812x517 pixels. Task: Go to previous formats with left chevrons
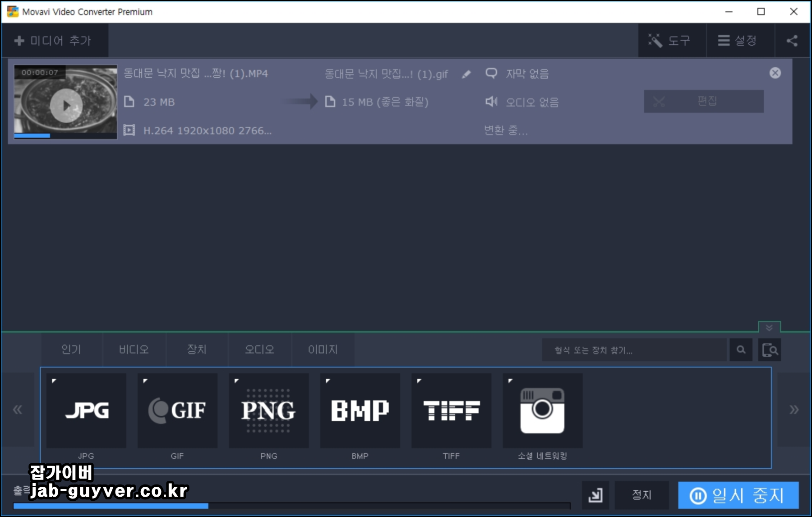(x=18, y=410)
